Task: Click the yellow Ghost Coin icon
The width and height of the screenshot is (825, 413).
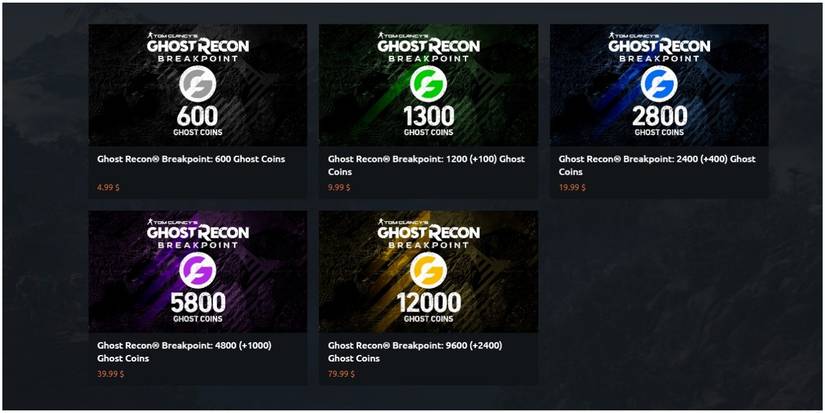Action: tap(428, 270)
